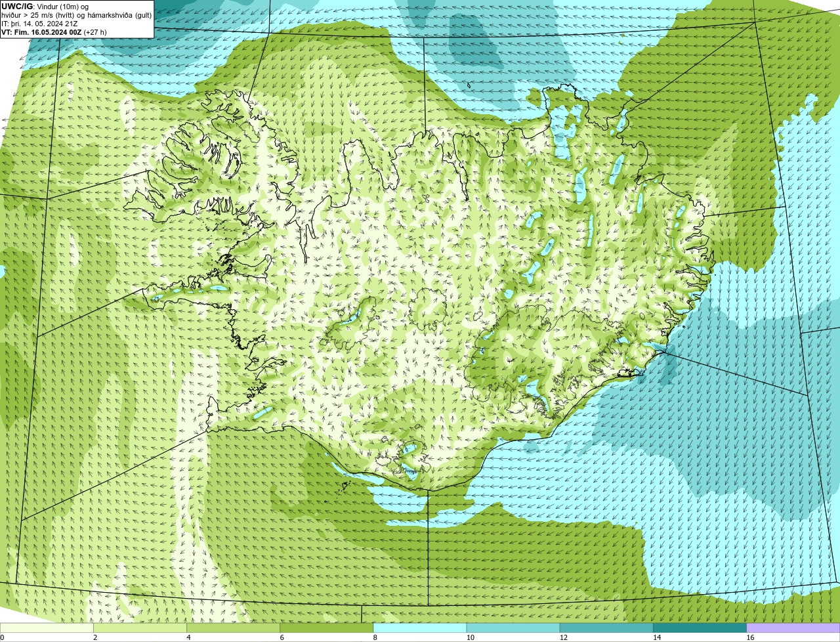Click the scale label '8' below the legend
This screenshot has height=642, width=840.
pos(375,637)
